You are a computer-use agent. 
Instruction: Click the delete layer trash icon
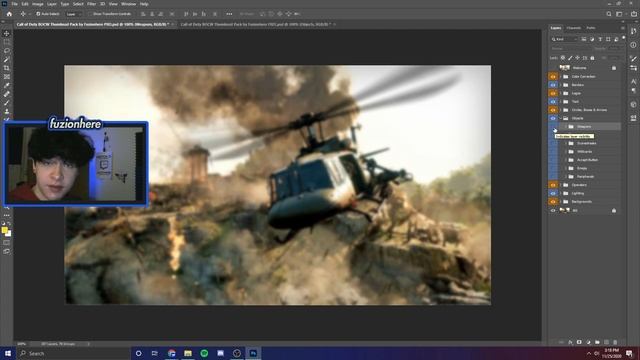(615, 342)
